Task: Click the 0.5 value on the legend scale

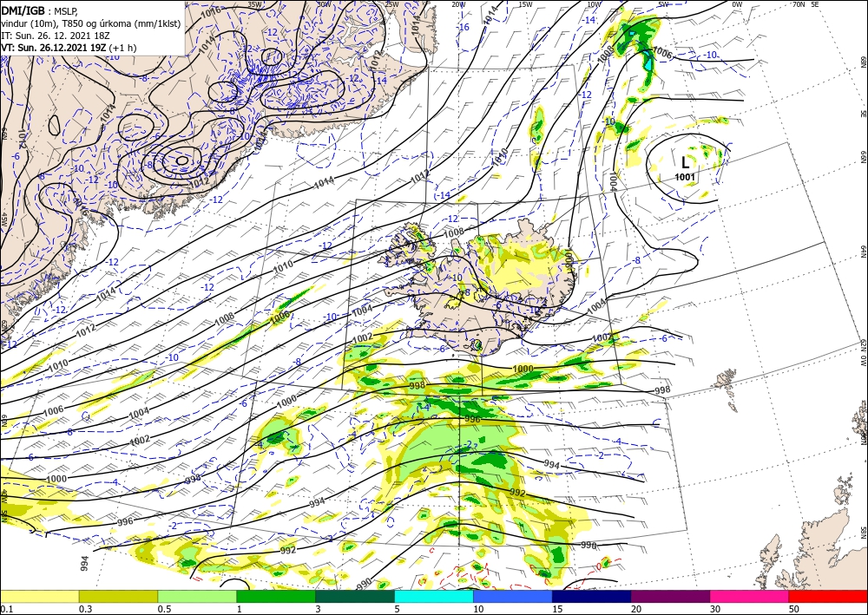Action: (x=163, y=608)
